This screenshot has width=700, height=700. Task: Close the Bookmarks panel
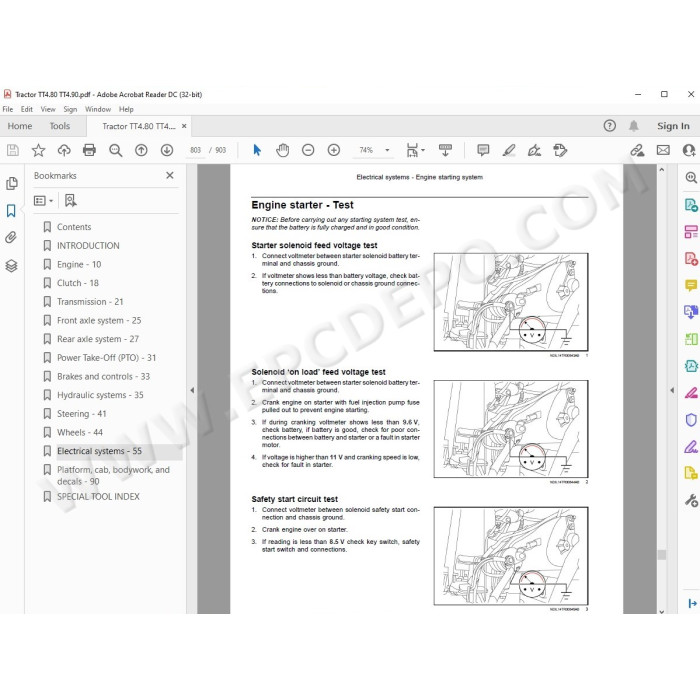pos(170,175)
